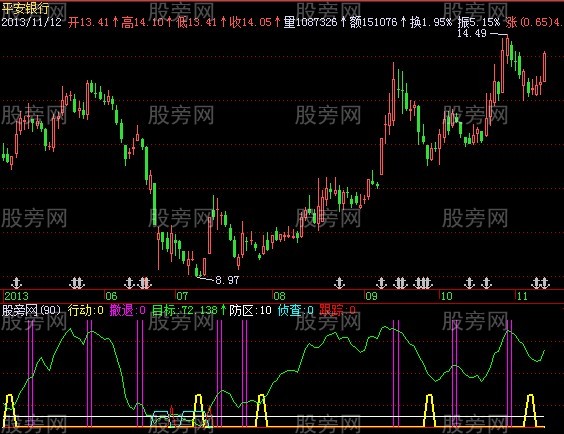The width and height of the screenshot is (564, 434).
Task: Click the 14.49 high price label
Action: pyautogui.click(x=472, y=33)
